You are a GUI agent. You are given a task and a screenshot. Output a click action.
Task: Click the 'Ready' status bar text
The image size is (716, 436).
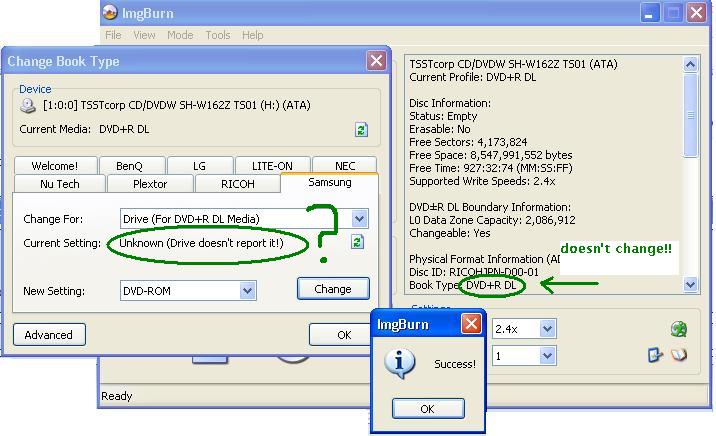pos(116,396)
